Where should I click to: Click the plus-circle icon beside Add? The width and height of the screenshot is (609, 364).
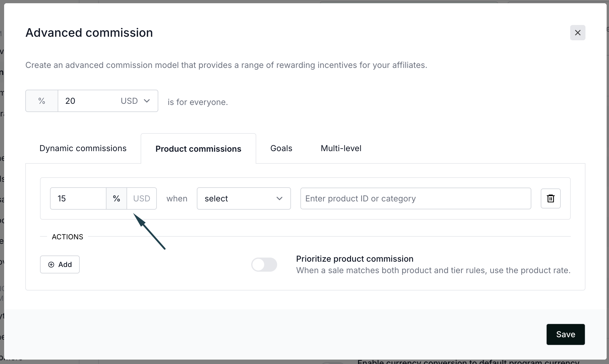[51, 265]
